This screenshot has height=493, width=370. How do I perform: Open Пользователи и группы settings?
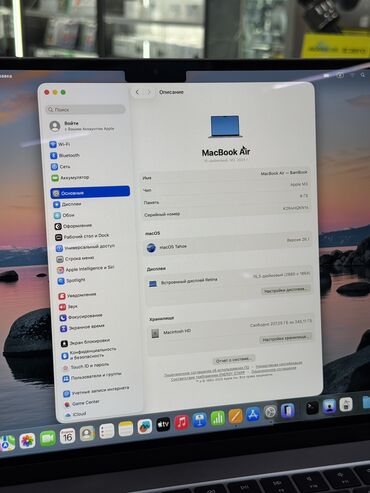[92, 377]
